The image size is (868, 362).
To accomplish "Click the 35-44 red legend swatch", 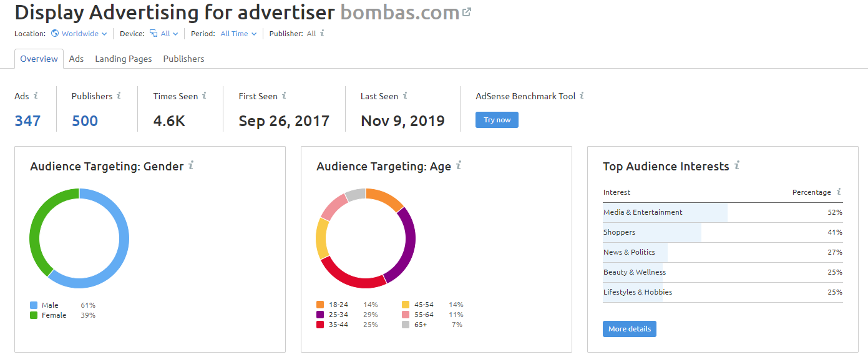I will 320,325.
